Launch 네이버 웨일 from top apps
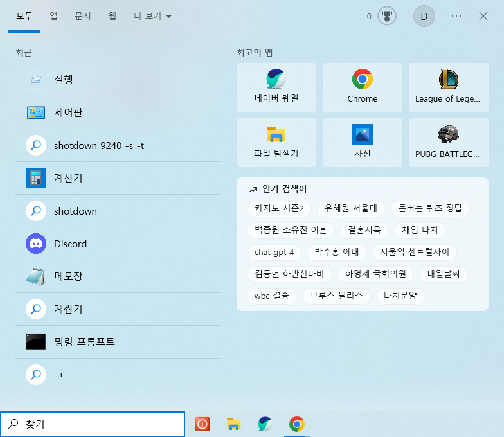The height and width of the screenshot is (437, 504). point(276,87)
